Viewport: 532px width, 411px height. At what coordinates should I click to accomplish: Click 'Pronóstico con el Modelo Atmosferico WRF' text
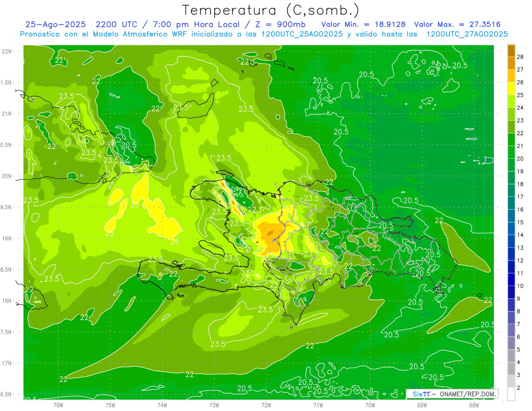click(105, 34)
